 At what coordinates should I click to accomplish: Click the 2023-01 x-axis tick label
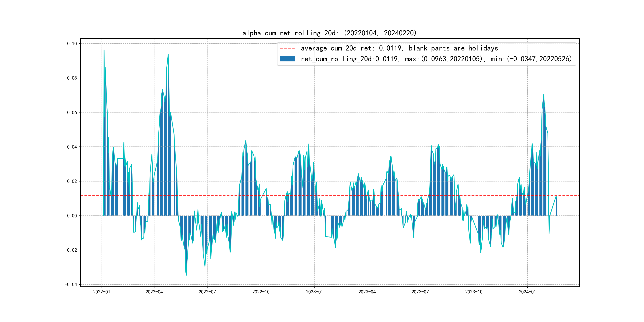point(314,292)
